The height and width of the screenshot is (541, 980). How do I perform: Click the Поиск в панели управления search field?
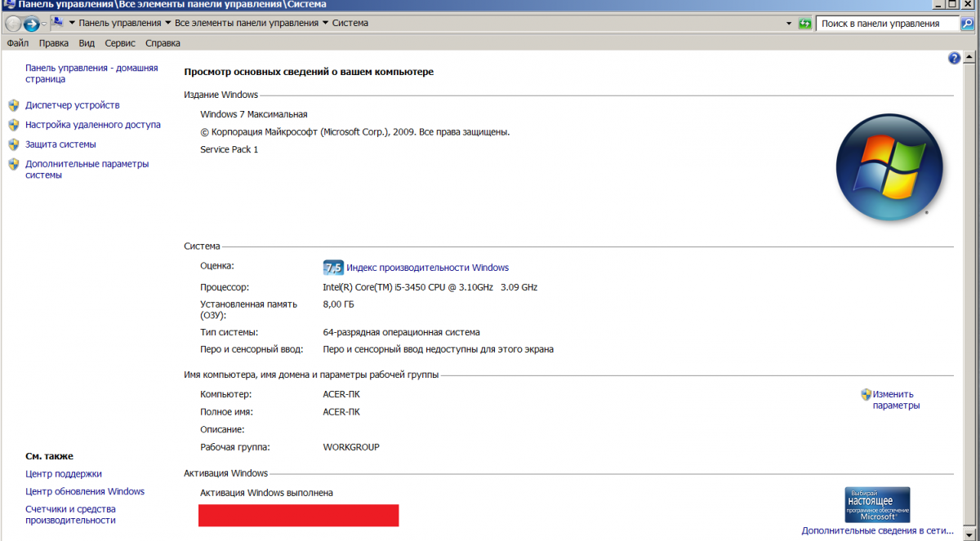pos(889,24)
